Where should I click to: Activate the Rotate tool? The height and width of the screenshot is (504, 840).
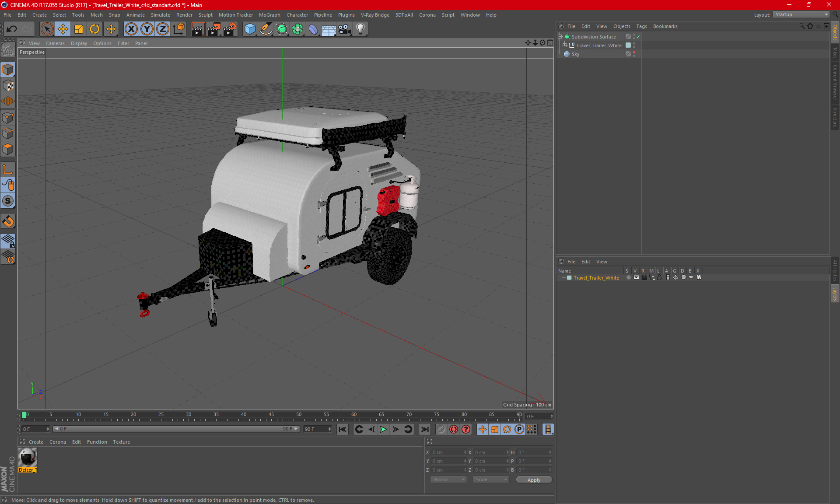pos(94,29)
